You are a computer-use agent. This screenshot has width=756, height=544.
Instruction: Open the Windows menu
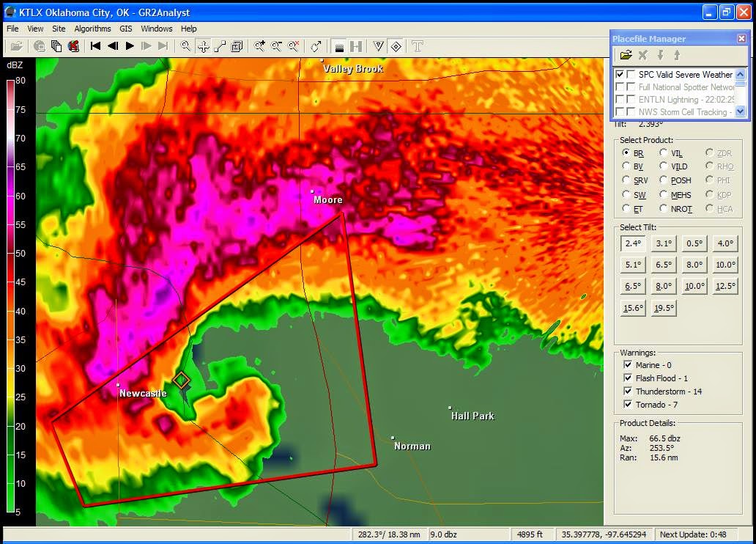156,29
